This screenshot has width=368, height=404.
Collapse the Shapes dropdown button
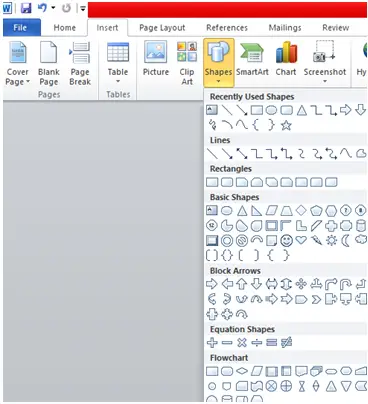[x=219, y=63]
